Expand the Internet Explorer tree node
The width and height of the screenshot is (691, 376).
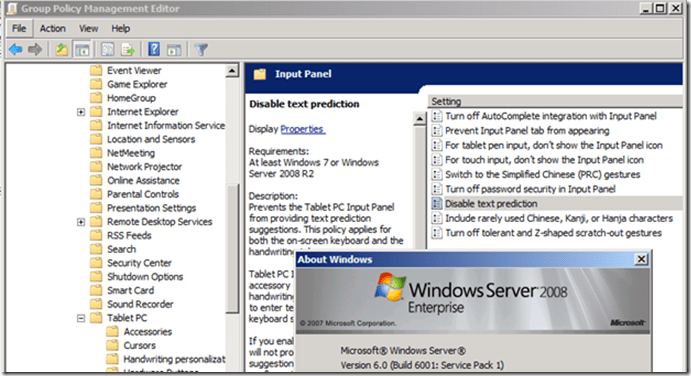tap(81, 112)
